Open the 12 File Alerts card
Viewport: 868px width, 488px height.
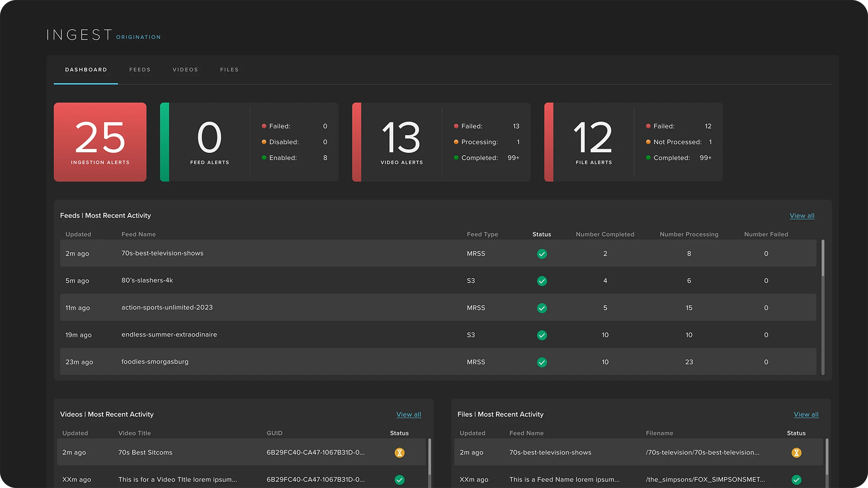pos(593,142)
